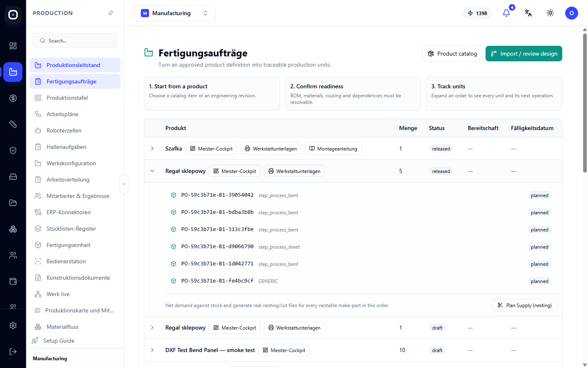Click the sidebar Search field
The height and width of the screenshot is (368, 588).
75,40
